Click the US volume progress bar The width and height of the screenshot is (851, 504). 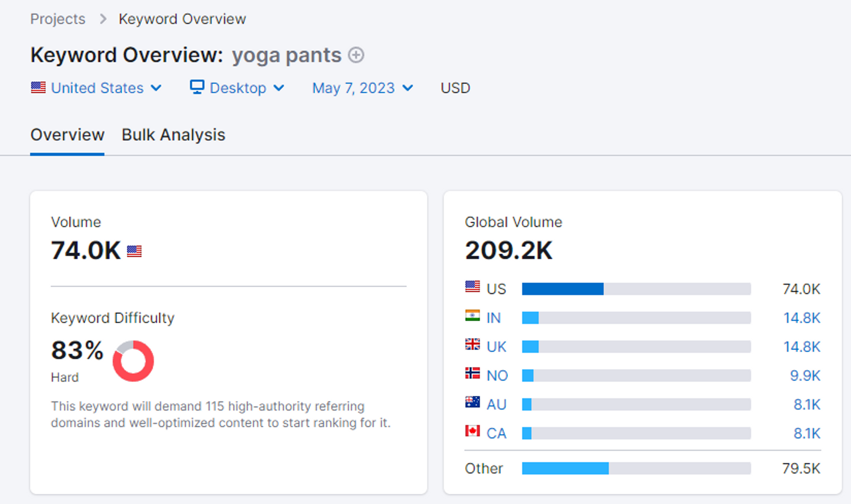(636, 289)
